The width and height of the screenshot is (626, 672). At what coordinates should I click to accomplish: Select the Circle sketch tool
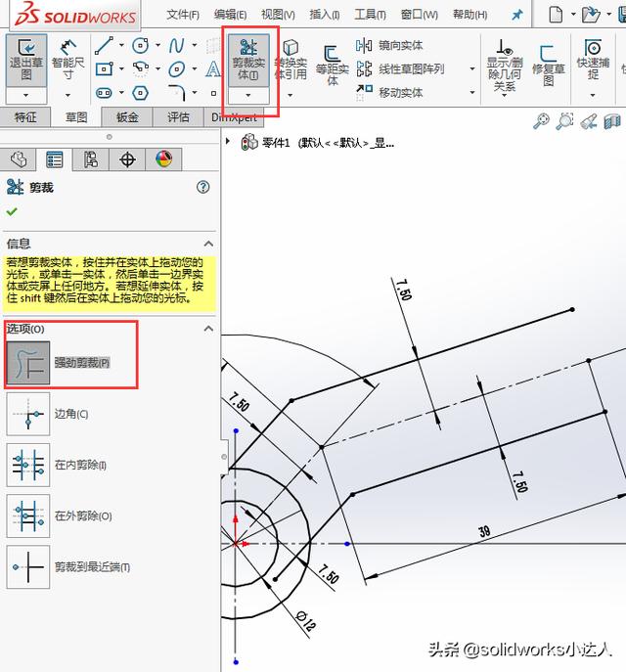[141, 45]
